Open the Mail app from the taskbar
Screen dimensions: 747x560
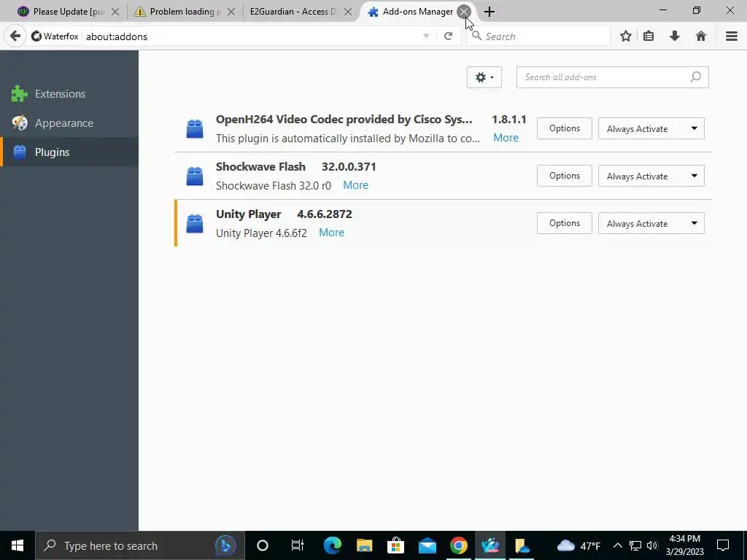pos(427,545)
